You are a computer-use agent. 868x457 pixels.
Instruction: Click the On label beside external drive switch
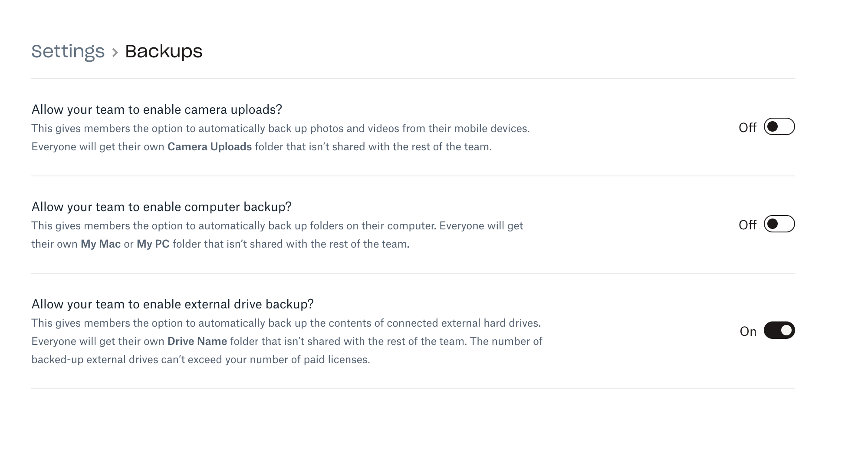pos(747,331)
